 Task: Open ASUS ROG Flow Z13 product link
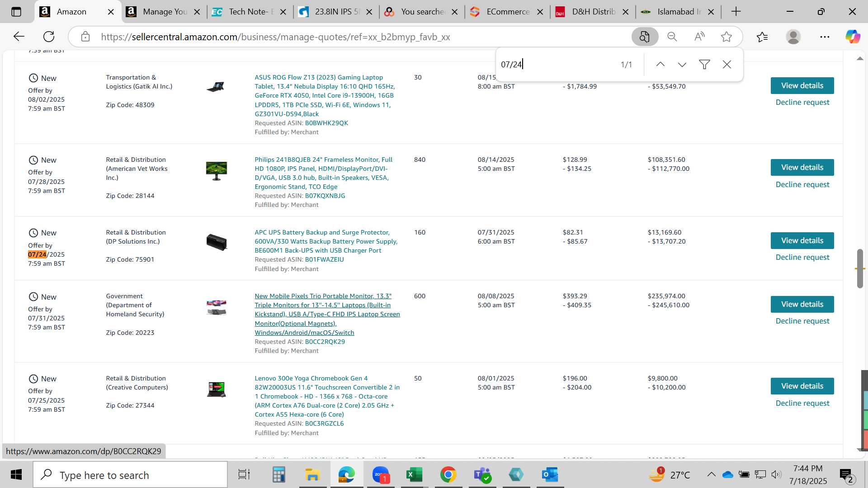[x=325, y=96]
